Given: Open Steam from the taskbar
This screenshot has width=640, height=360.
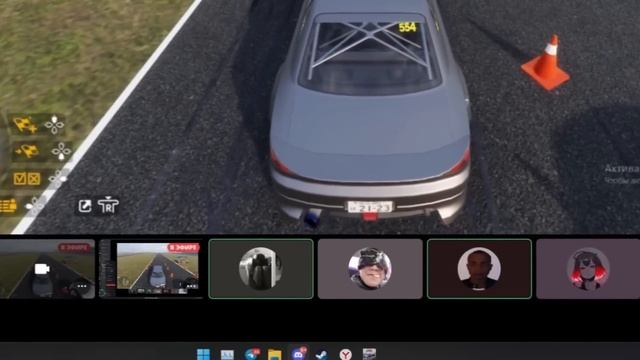Looking at the screenshot, I should (x=322, y=355).
